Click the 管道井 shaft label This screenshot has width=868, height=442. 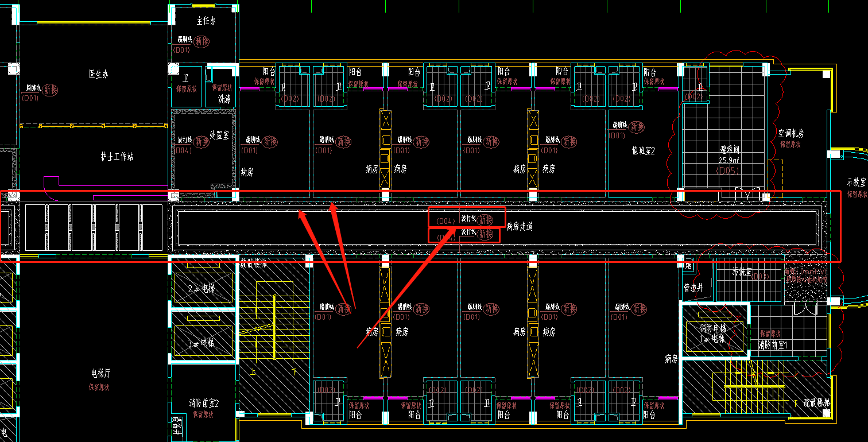(693, 288)
